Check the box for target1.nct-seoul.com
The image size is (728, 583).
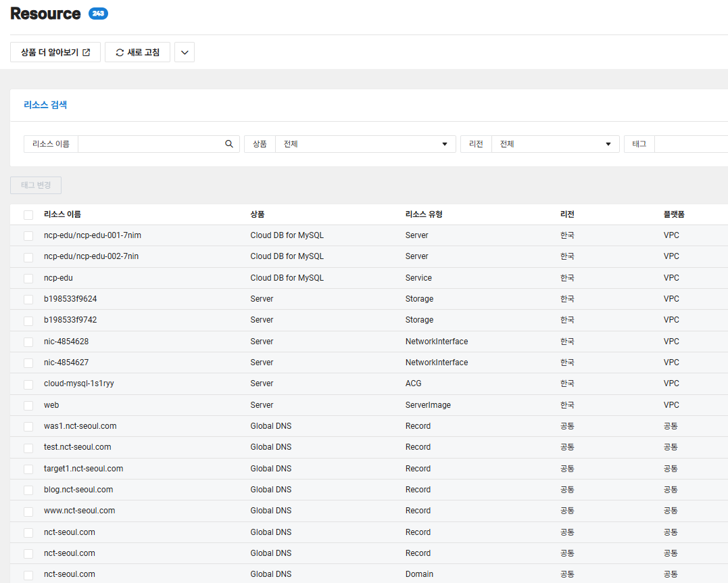pos(28,469)
